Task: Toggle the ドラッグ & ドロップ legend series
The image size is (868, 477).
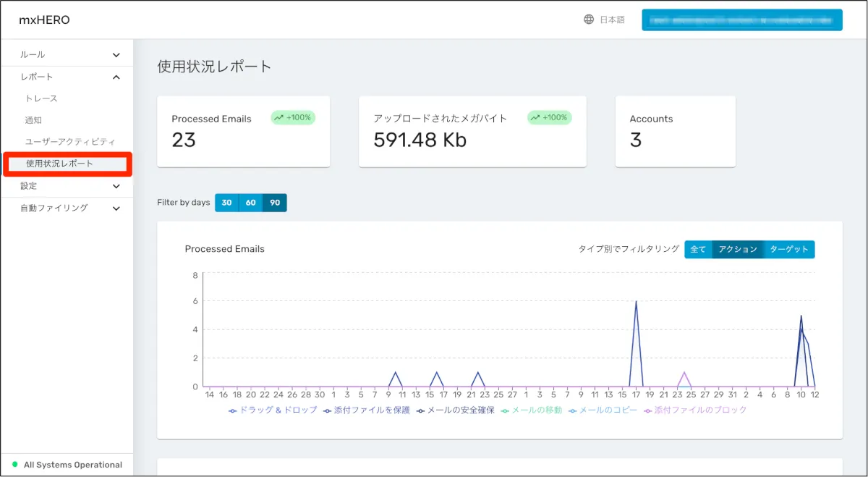Action: coord(273,410)
